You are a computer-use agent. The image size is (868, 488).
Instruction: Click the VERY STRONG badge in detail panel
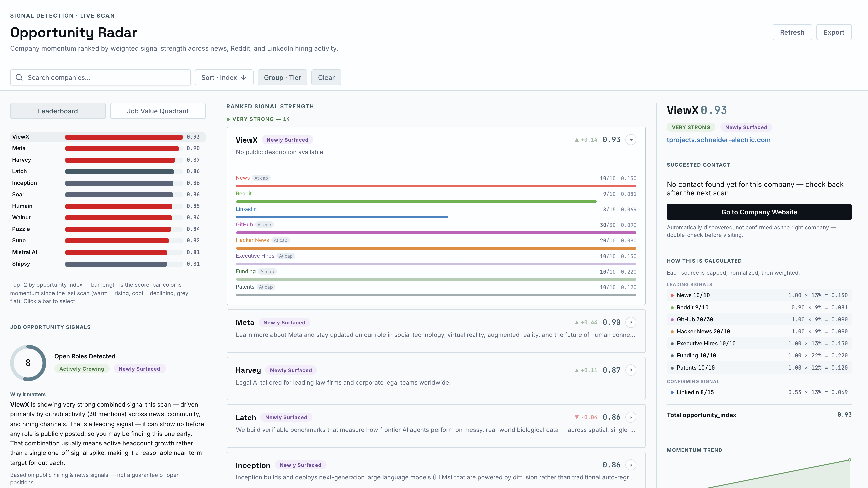[691, 127]
